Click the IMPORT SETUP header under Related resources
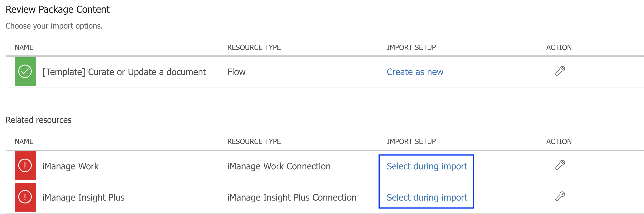 click(411, 142)
